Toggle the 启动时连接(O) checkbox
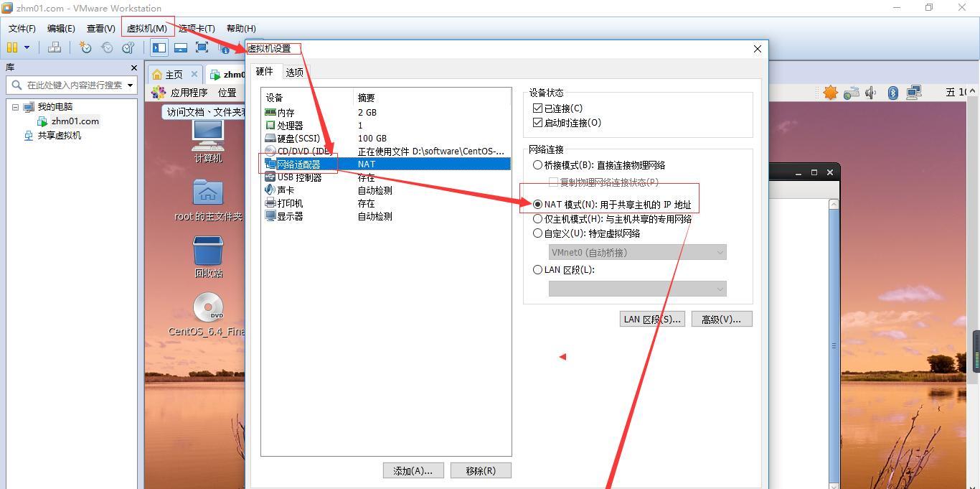The height and width of the screenshot is (489, 980). point(538,123)
